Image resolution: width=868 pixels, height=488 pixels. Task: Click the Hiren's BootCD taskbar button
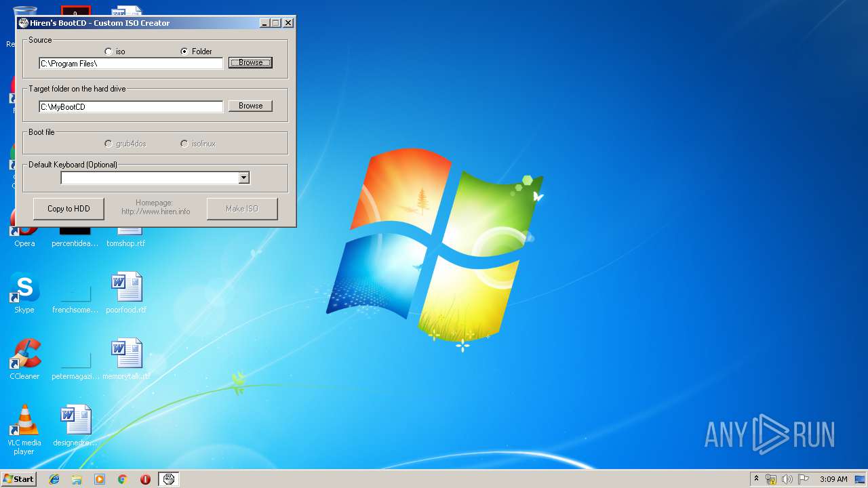[169, 479]
